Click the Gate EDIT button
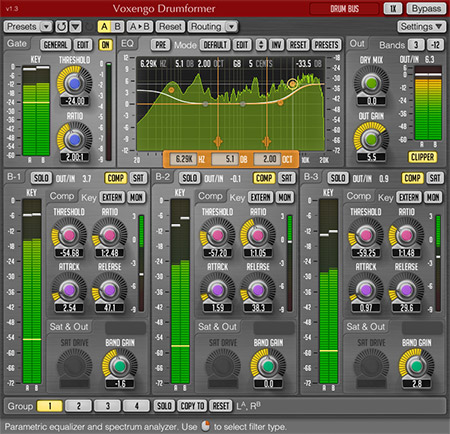 83,45
